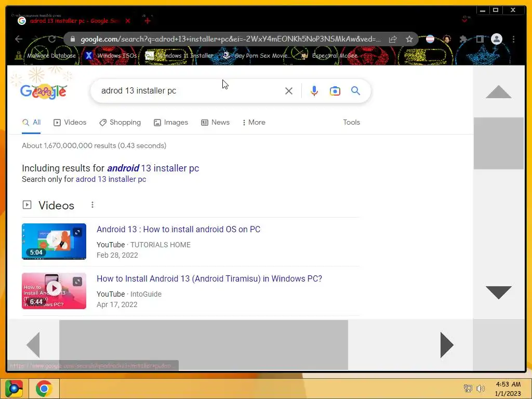Viewport: 532px width, 399px height.
Task: Clear the search box with the X icon
Action: coord(289,91)
